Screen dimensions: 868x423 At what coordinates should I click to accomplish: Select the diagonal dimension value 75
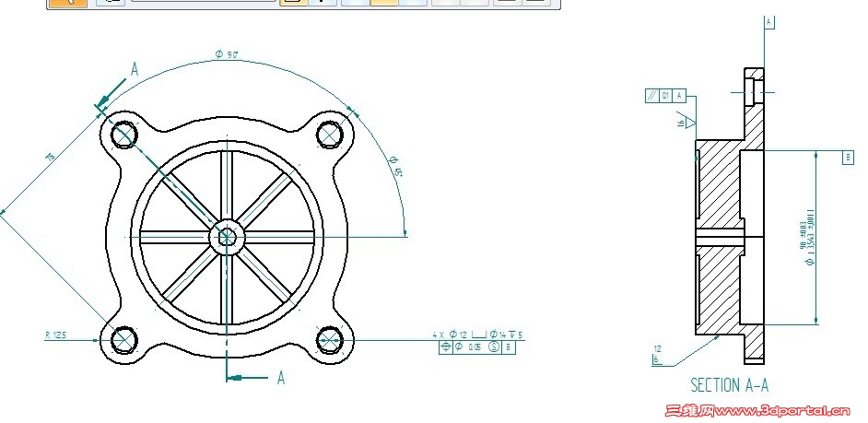coord(51,158)
